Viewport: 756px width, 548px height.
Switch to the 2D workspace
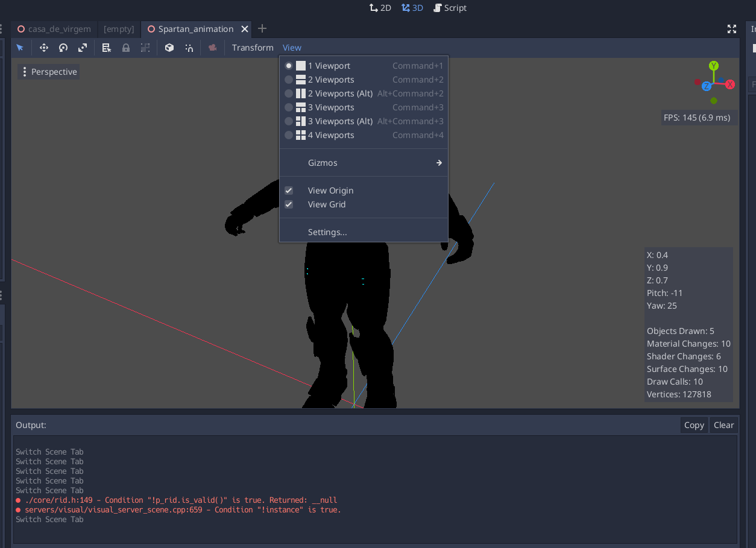(x=380, y=8)
